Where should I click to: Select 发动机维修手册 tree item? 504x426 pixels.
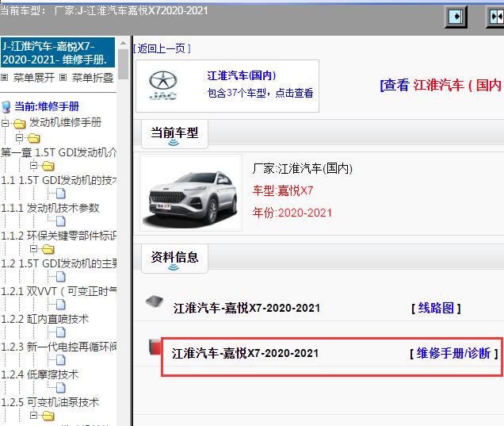tap(65, 123)
